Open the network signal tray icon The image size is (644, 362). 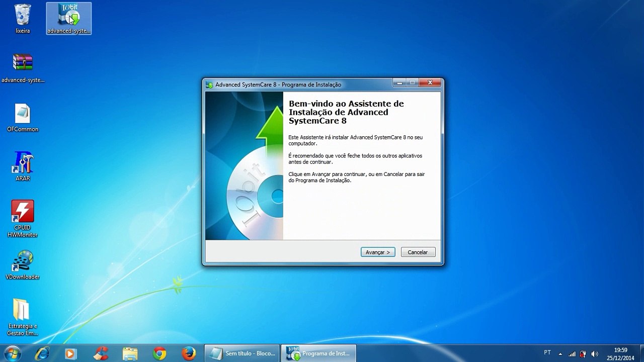pos(572,354)
